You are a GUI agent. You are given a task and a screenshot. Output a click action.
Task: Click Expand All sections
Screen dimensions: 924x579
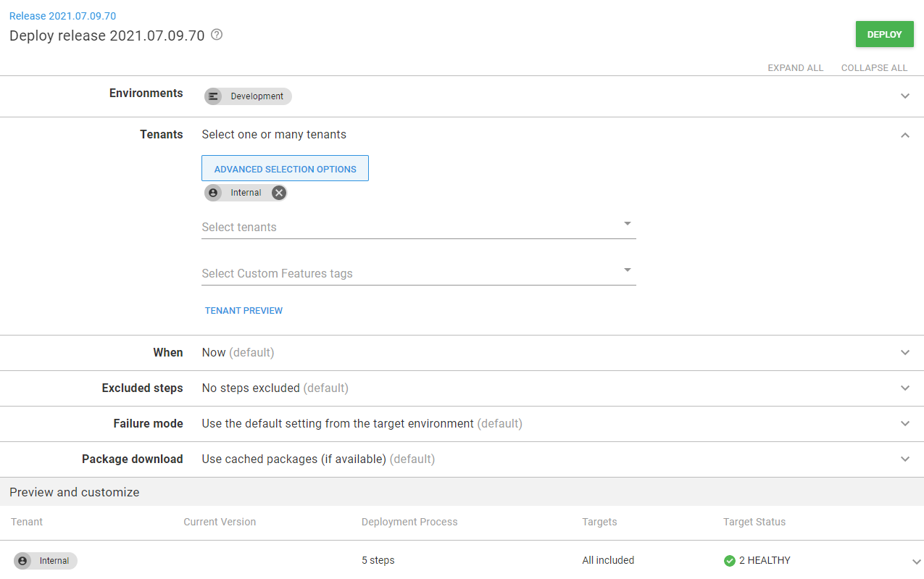tap(795, 68)
